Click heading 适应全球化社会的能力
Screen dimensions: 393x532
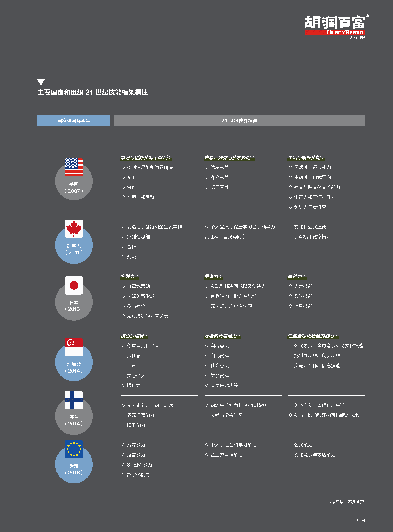(x=313, y=336)
